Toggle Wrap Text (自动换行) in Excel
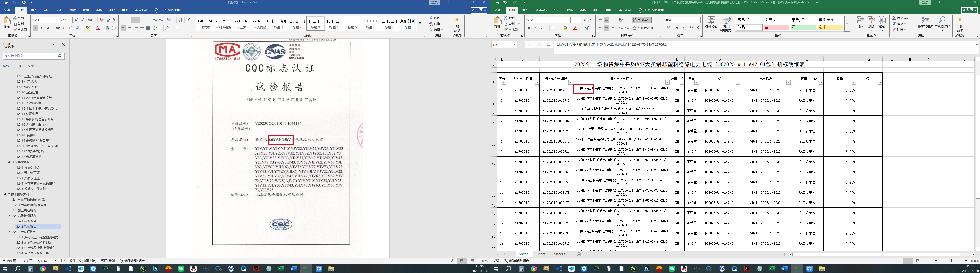980x273 pixels. click(641, 20)
